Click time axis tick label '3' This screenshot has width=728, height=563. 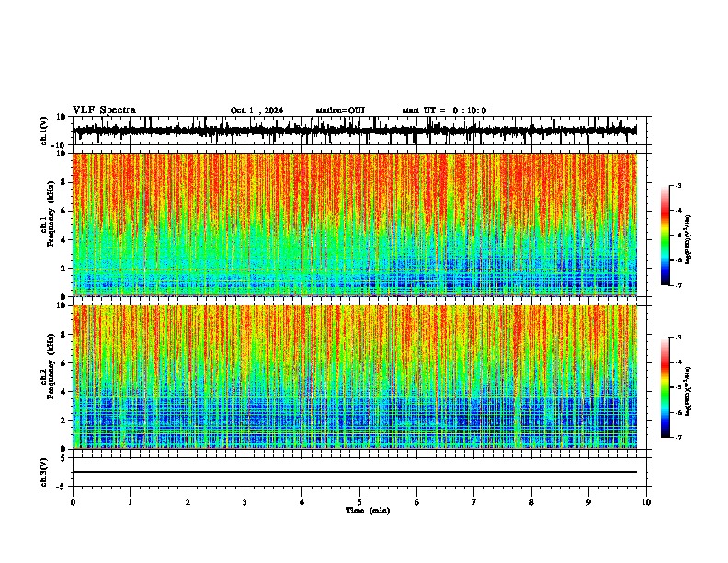coord(245,502)
